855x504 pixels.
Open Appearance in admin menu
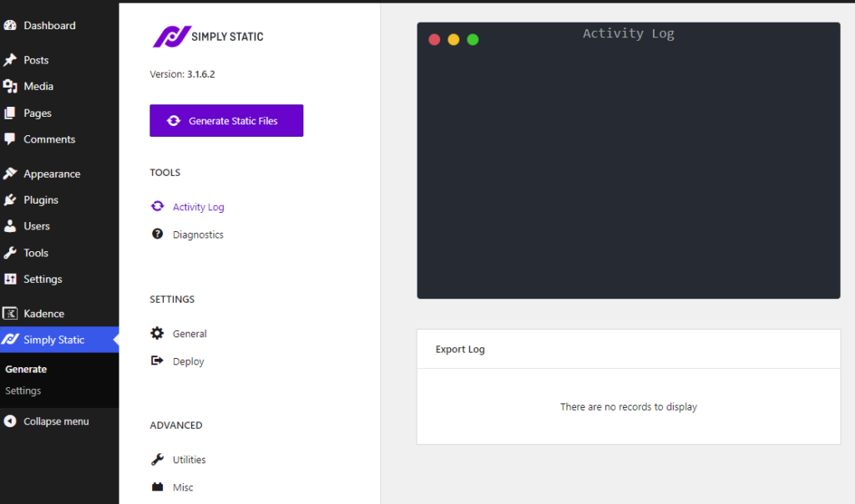tap(52, 174)
